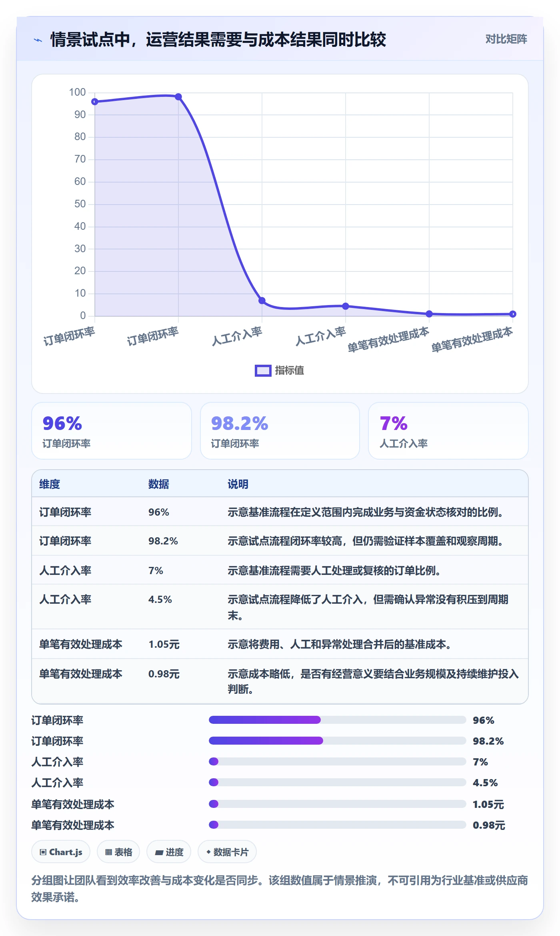560x936 pixels.
Task: Click the Chart.js chip's square icon
Action: 43,852
